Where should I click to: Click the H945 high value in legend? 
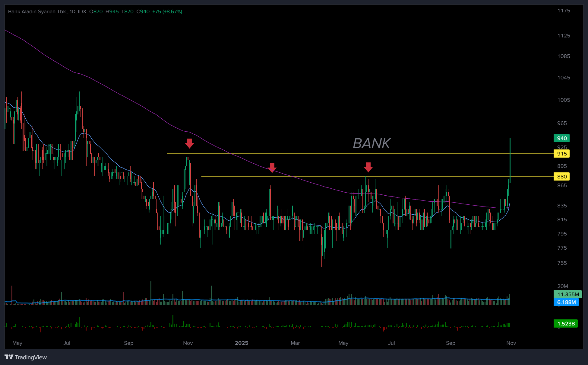pyautogui.click(x=112, y=11)
